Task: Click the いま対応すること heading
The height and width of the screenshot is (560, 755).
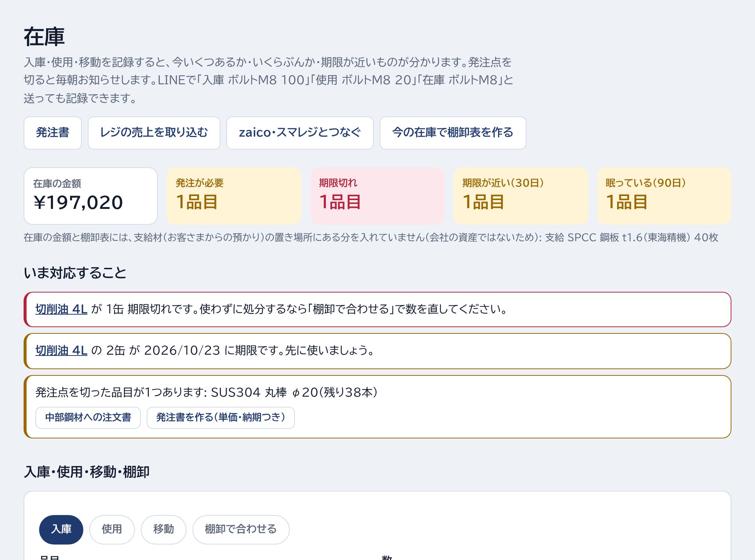Action: [75, 273]
